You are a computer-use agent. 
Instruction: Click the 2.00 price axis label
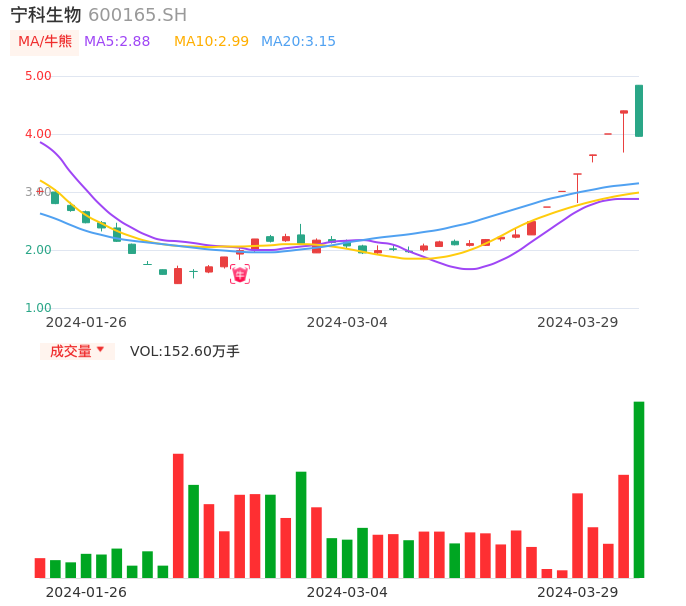coord(38,250)
